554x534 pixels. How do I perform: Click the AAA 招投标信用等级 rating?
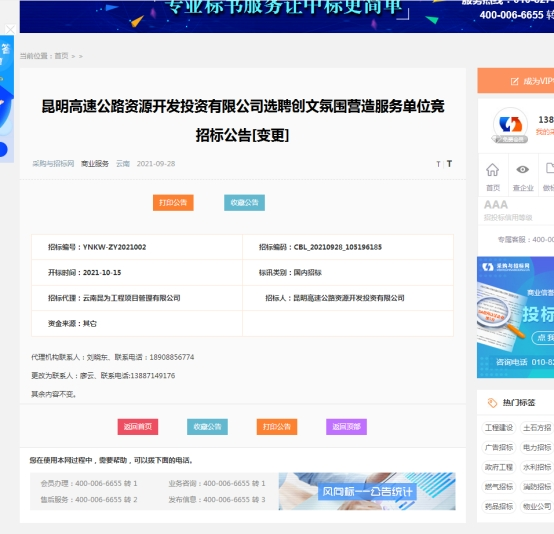coord(508,210)
